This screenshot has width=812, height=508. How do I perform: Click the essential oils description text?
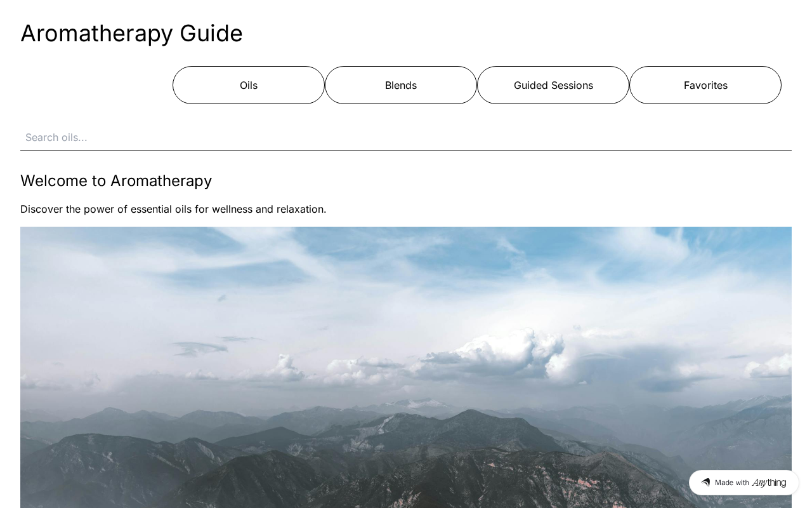tap(173, 209)
